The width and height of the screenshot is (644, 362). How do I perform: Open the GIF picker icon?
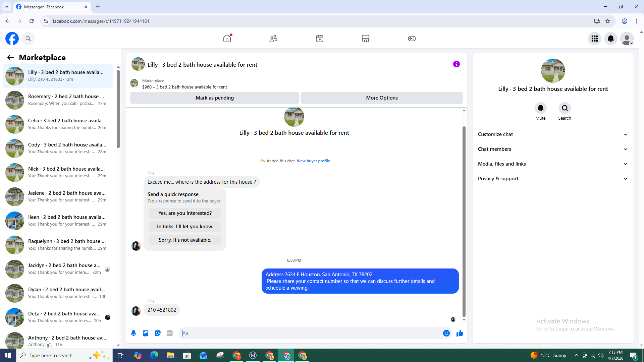click(170, 333)
